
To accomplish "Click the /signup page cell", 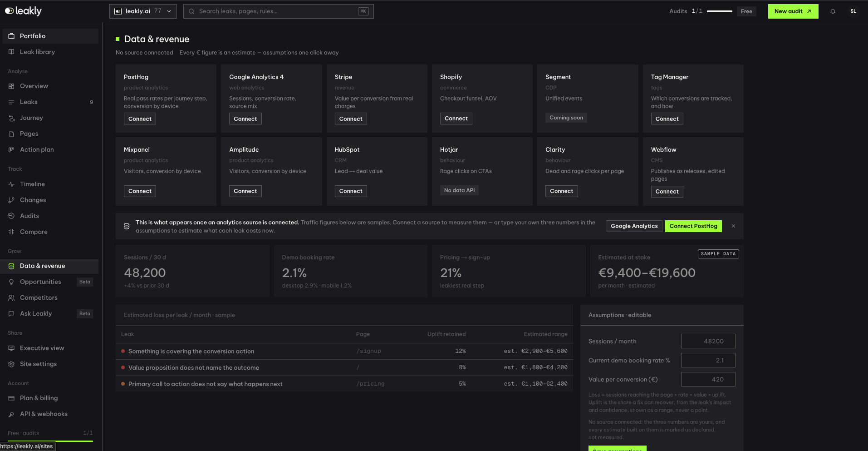I will (368, 351).
